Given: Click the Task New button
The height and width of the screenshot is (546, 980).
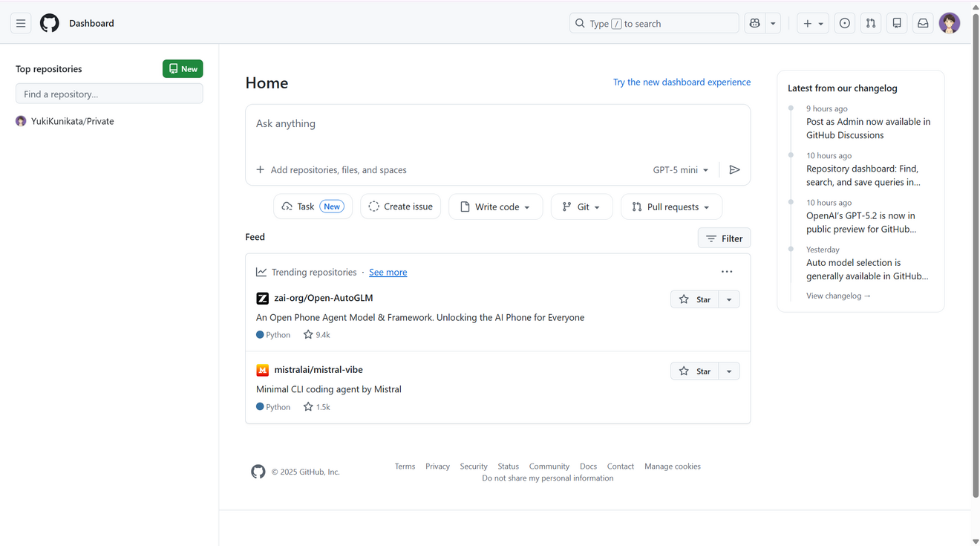Looking at the screenshot, I should click(x=313, y=207).
